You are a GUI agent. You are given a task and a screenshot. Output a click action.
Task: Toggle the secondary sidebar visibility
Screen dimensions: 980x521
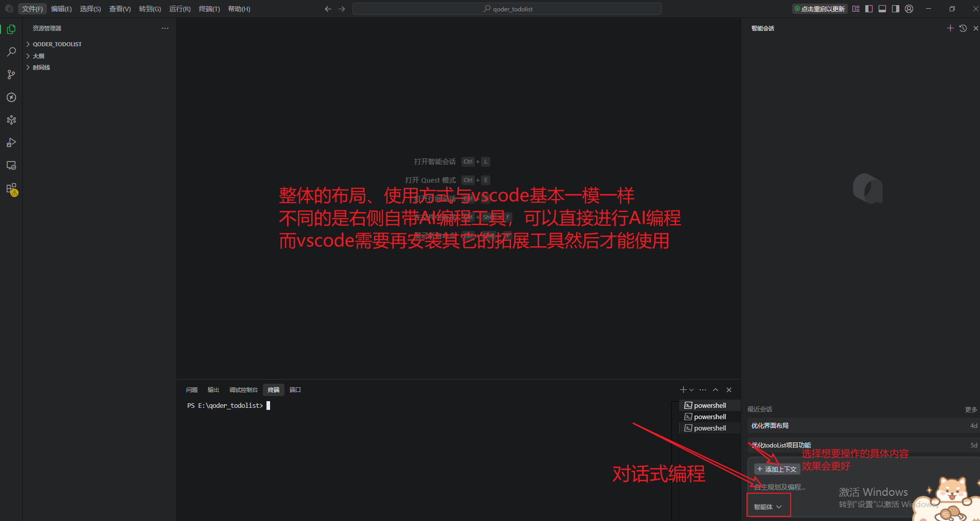896,9
